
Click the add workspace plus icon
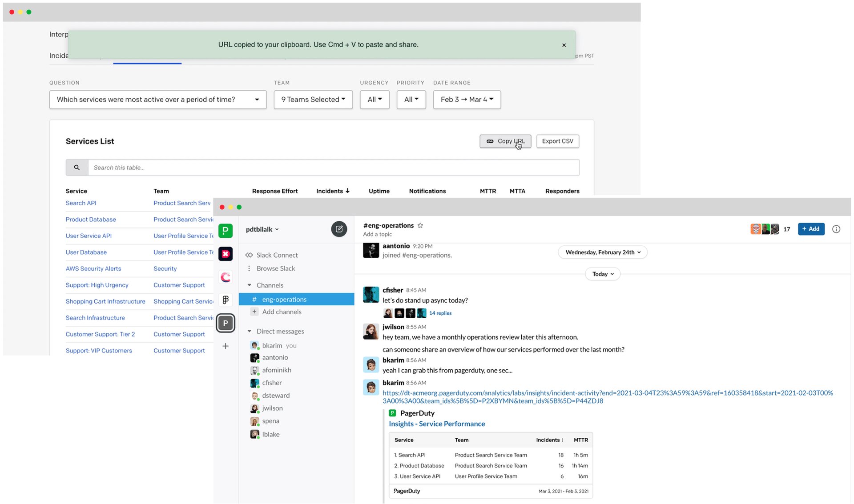(226, 346)
